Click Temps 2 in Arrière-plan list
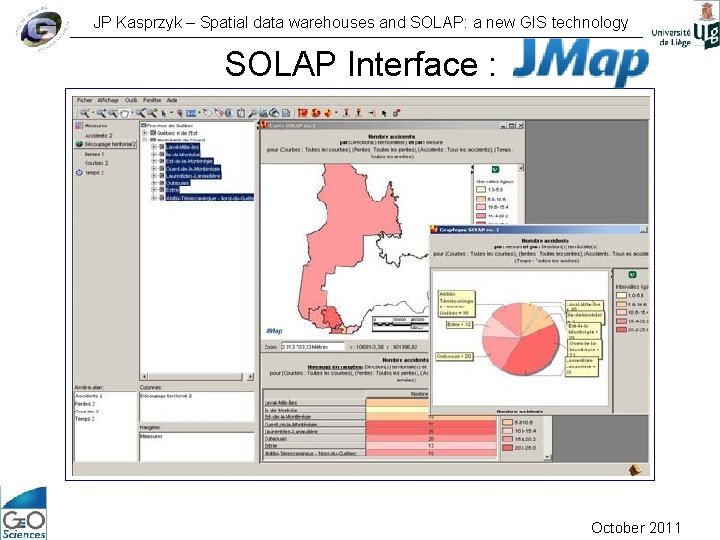 pos(84,419)
